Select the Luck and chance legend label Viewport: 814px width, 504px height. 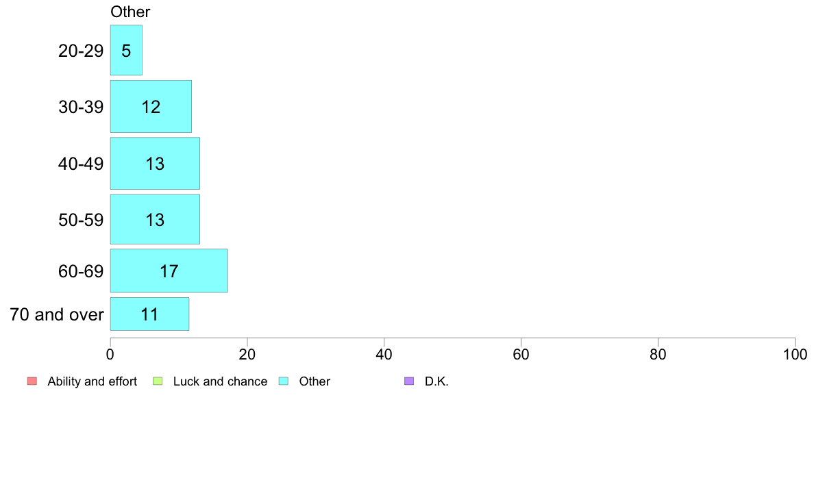click(x=220, y=381)
